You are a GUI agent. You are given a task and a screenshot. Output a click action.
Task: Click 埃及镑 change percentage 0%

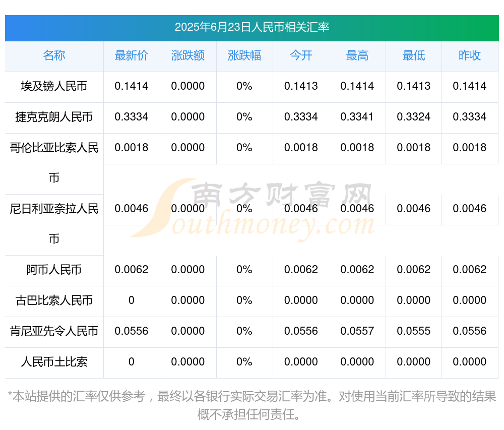[x=244, y=86]
